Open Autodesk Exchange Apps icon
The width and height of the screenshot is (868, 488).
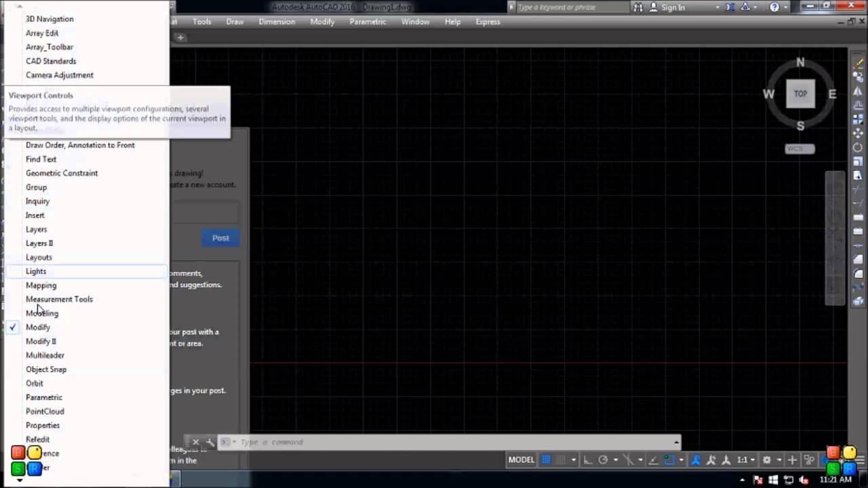click(x=730, y=7)
